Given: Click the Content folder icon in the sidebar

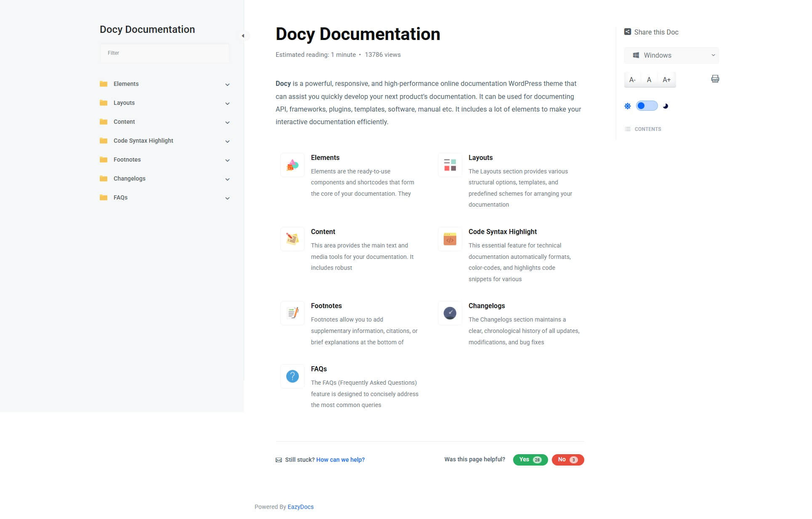Looking at the screenshot, I should [x=103, y=122].
